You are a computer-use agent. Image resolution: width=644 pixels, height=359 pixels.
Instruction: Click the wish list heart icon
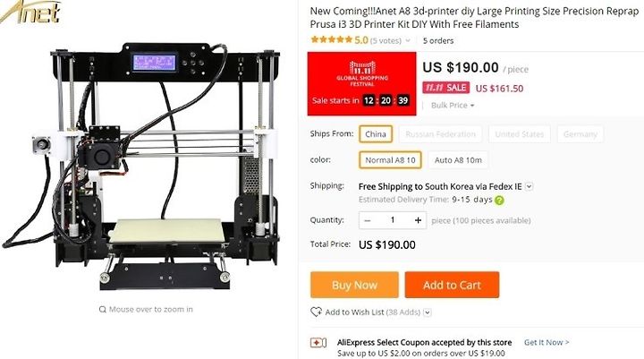point(316,312)
